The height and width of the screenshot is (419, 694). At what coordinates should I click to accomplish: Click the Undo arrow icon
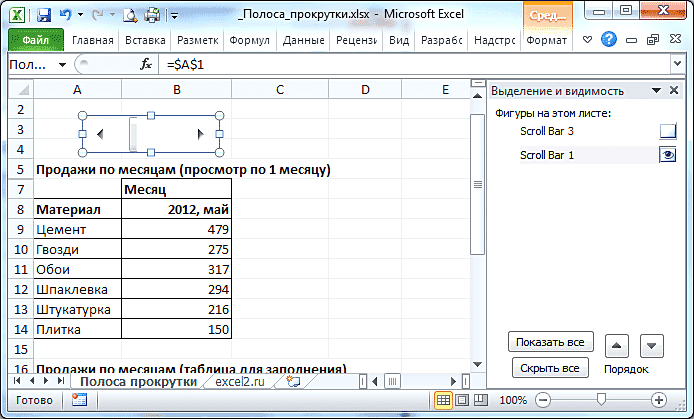click(67, 15)
